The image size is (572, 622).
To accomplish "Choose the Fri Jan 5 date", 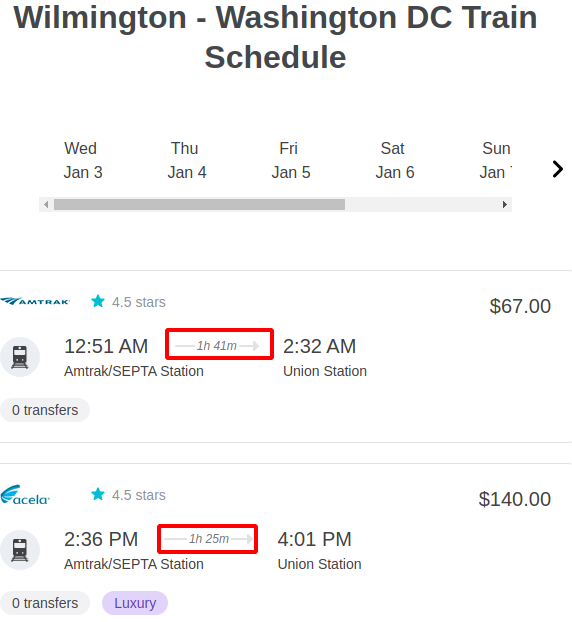I will pos(291,160).
